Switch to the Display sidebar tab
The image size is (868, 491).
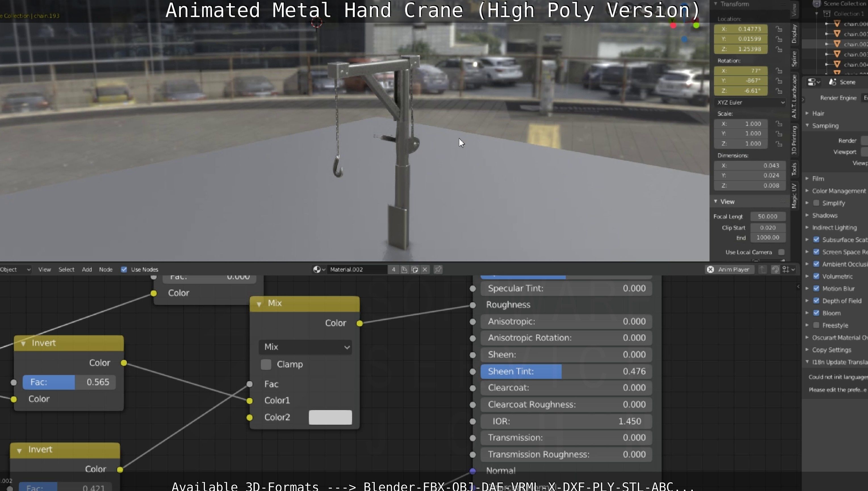tap(794, 33)
